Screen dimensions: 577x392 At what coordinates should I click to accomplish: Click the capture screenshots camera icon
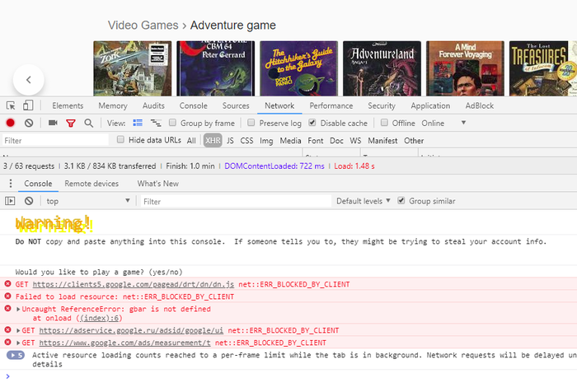click(53, 123)
